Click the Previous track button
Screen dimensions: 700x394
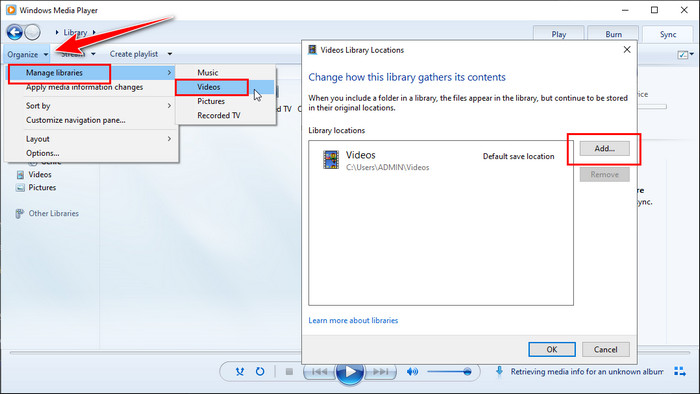(x=319, y=371)
